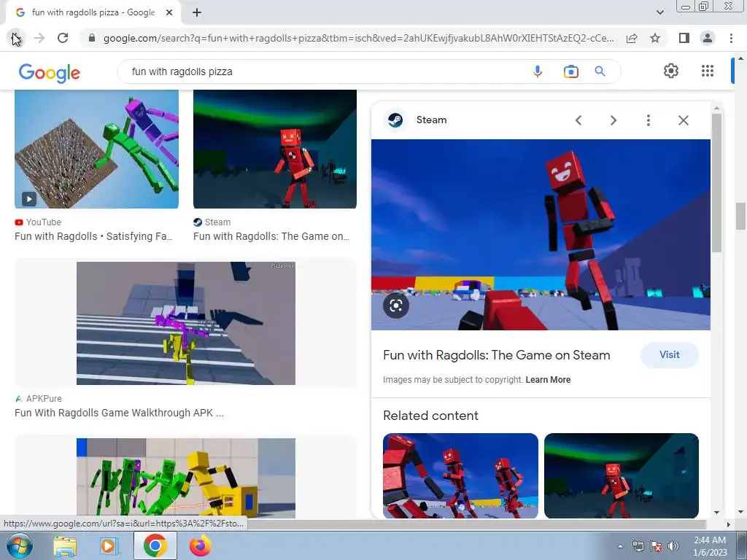Open 'Fun With Ragdolls Game Walkthrough APK' link
Viewport: 747px width, 560px height.
point(119,413)
